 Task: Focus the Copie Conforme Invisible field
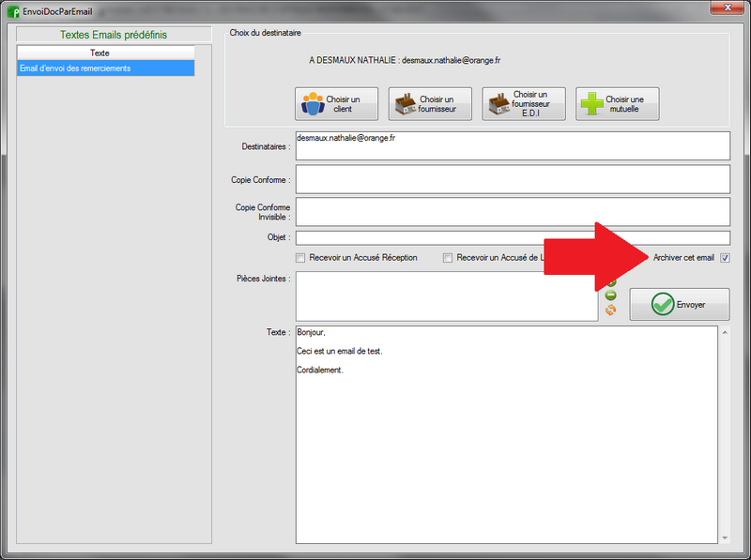coord(513,212)
